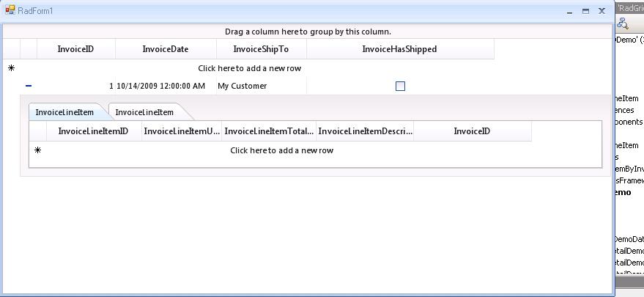Click InvoiceLineItemDescri... column header
This screenshot has height=297, width=644.
tap(365, 131)
